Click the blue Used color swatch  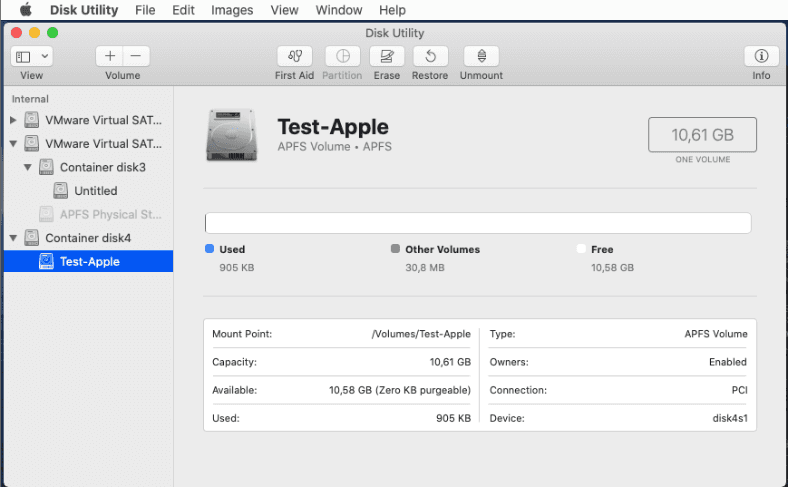click(210, 249)
